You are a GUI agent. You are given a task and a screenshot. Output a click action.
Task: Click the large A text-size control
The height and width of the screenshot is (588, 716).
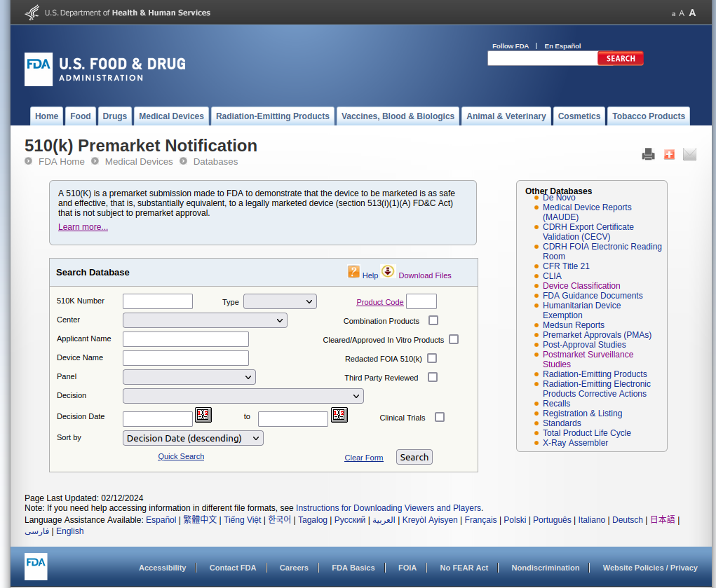tap(692, 13)
